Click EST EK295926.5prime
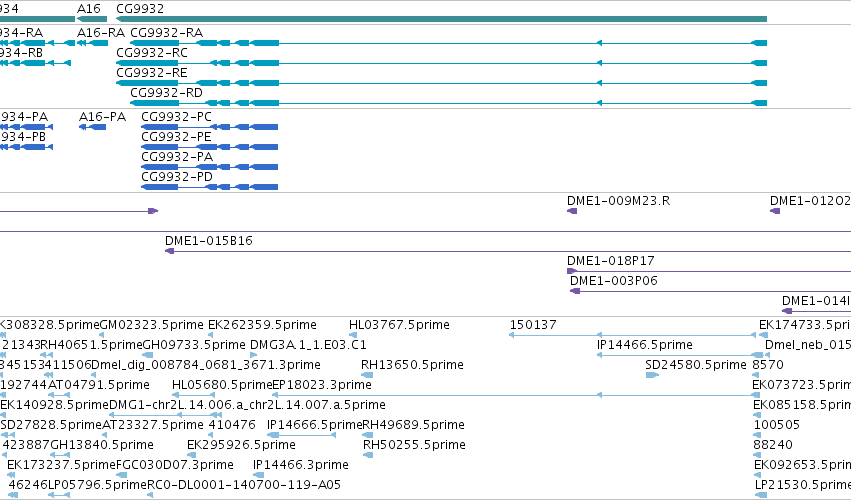Screen dimensions: 851x500 point(242,445)
